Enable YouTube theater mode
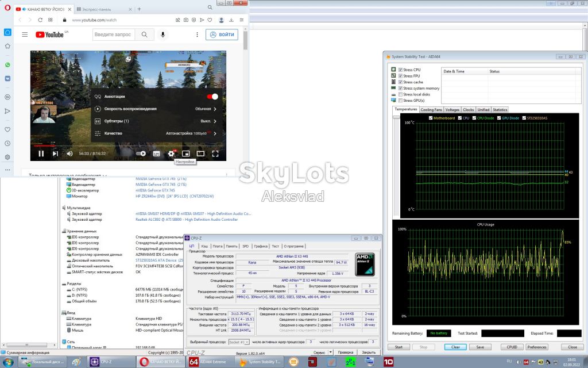Screen dimensions: 588x368 point(200,154)
